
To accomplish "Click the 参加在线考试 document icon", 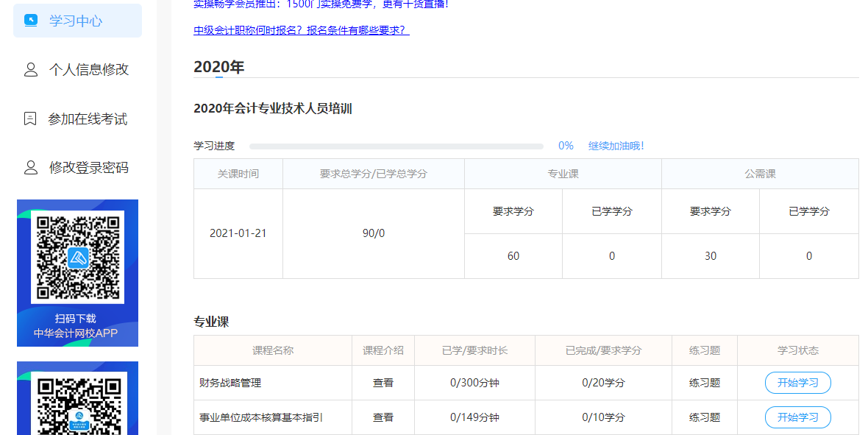I will [x=30, y=119].
